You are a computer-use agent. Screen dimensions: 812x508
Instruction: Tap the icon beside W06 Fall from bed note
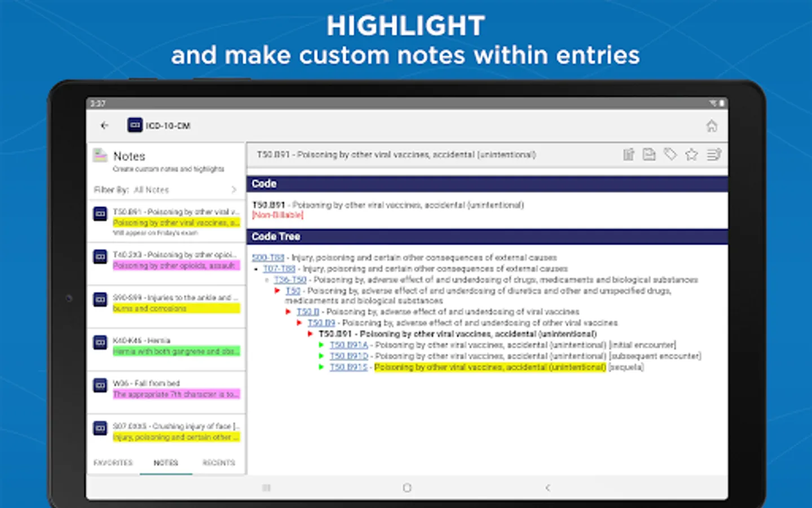click(x=100, y=385)
